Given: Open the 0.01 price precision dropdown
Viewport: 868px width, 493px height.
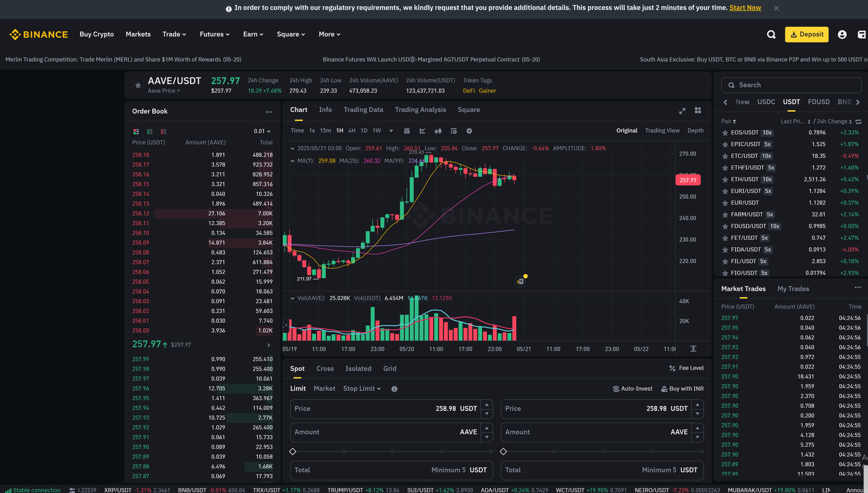Looking at the screenshot, I should pyautogui.click(x=262, y=131).
